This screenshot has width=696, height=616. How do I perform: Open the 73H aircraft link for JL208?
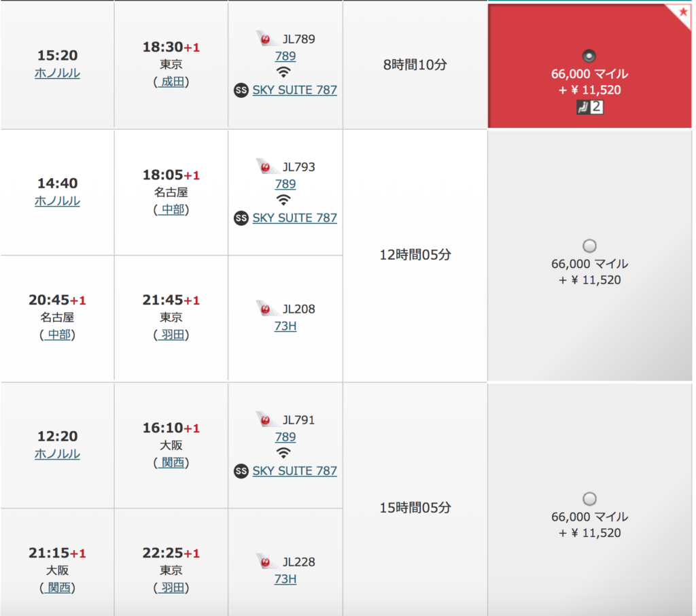285,326
